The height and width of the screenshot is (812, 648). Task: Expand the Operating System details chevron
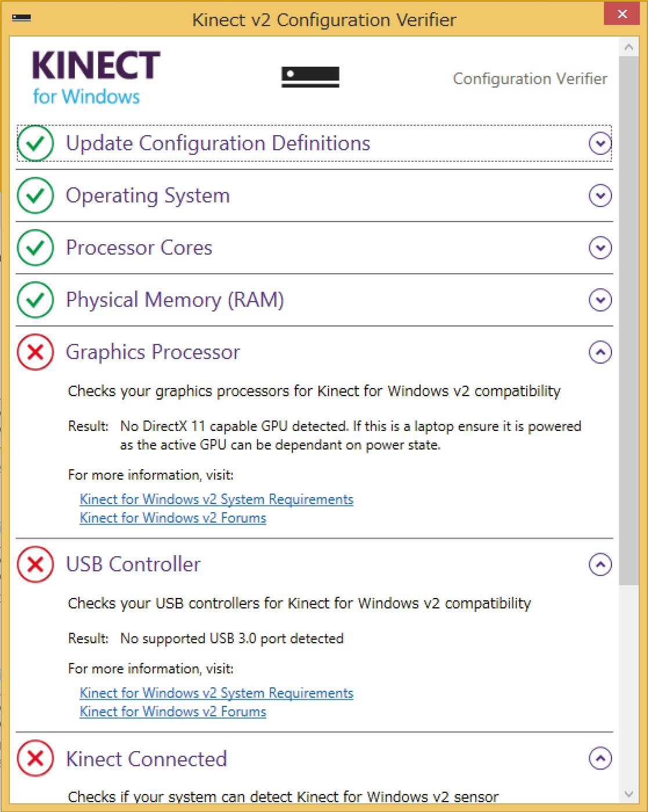(x=600, y=195)
